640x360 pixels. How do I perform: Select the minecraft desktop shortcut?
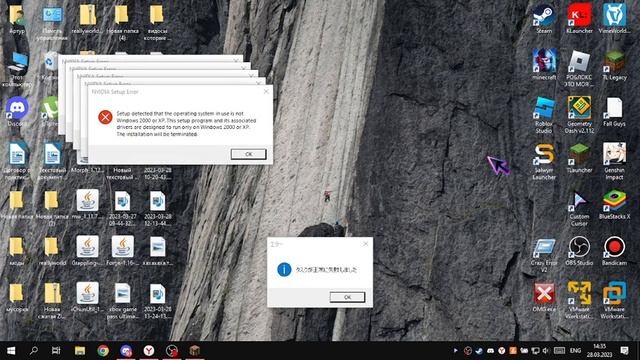point(544,65)
